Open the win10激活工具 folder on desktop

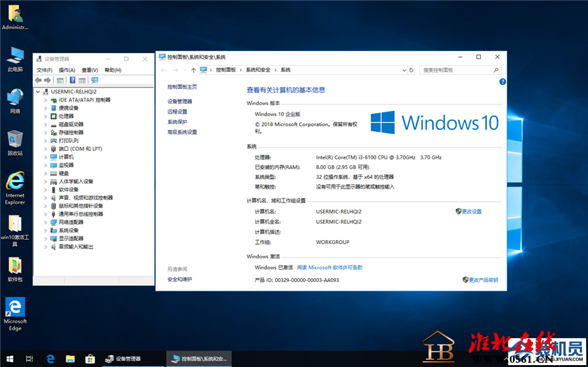coord(15,231)
